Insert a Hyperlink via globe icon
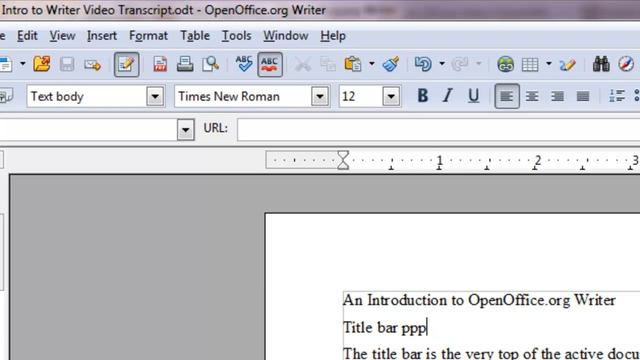The height and width of the screenshot is (360, 640). tap(505, 64)
